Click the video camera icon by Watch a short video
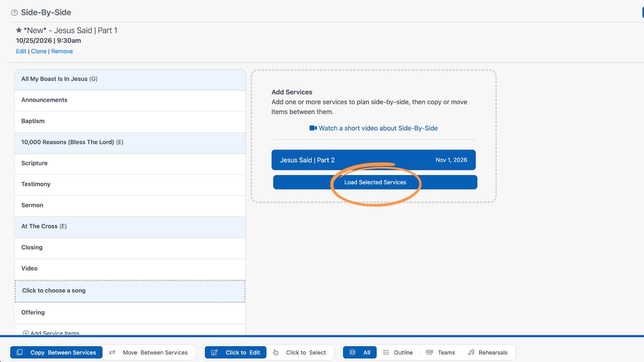 (313, 128)
